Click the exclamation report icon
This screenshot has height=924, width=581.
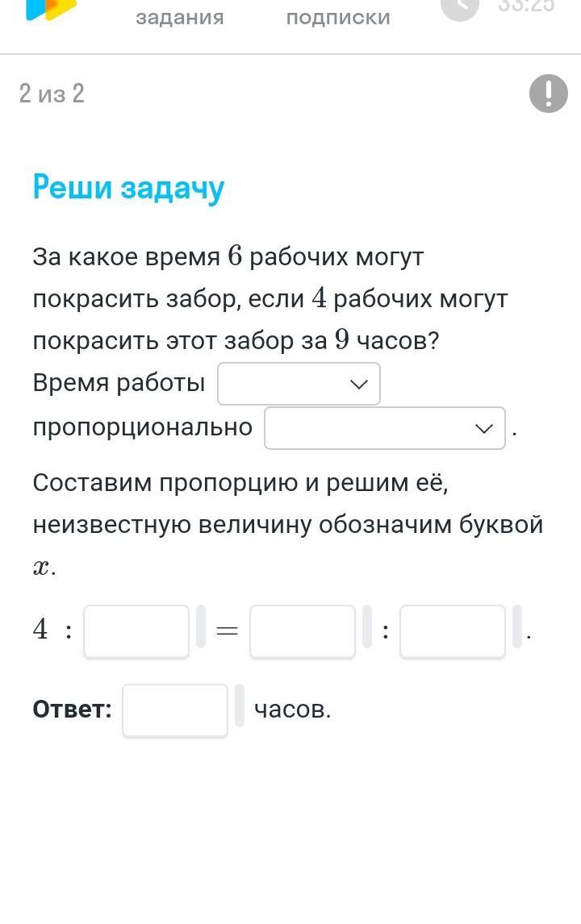coord(548,93)
